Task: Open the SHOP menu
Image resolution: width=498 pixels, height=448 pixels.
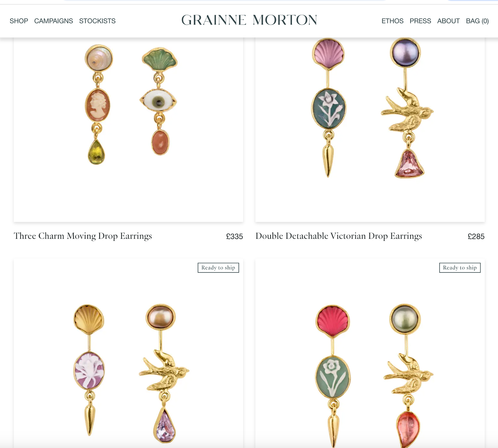Action: tap(19, 21)
